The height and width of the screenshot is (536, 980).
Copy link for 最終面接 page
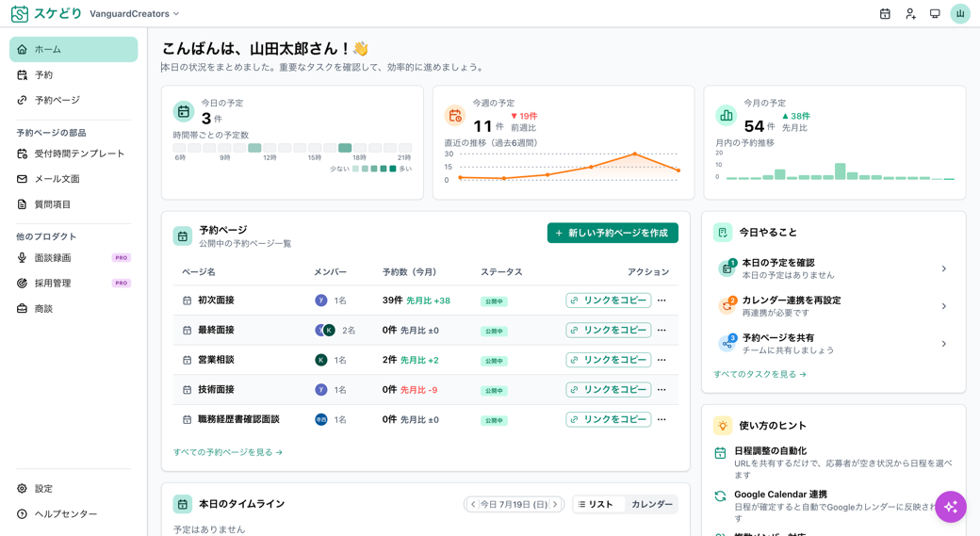(608, 330)
